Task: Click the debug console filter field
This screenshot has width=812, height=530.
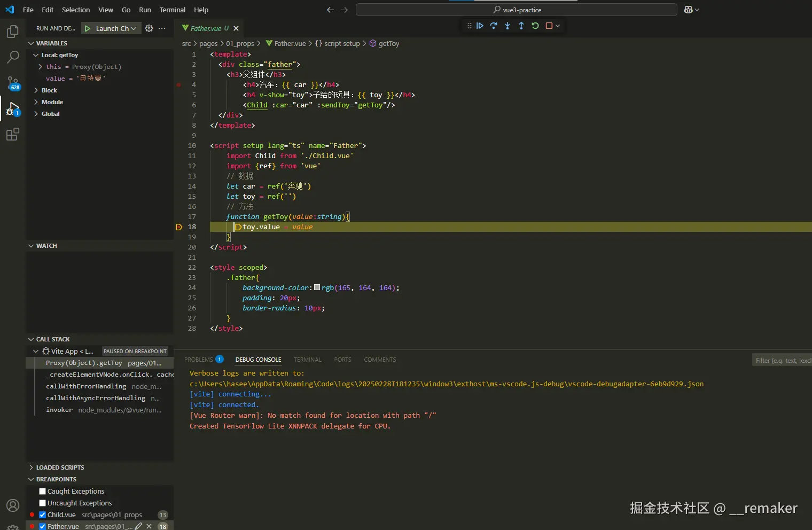Action: click(x=782, y=361)
